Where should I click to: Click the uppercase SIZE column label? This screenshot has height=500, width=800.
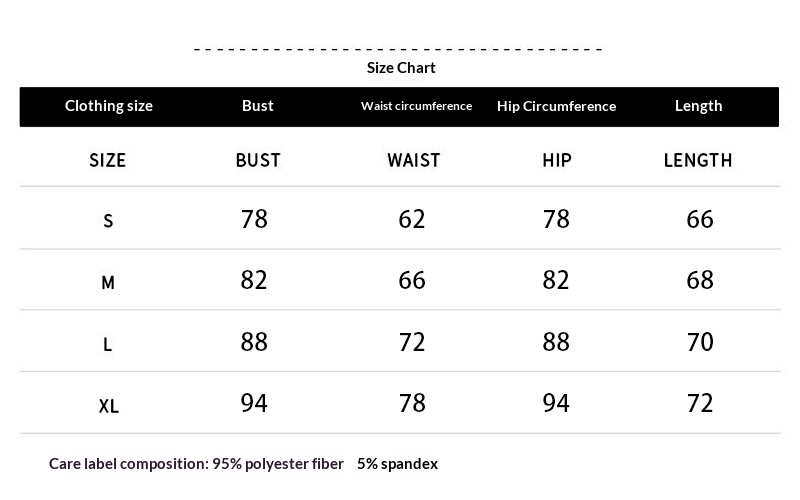click(108, 160)
